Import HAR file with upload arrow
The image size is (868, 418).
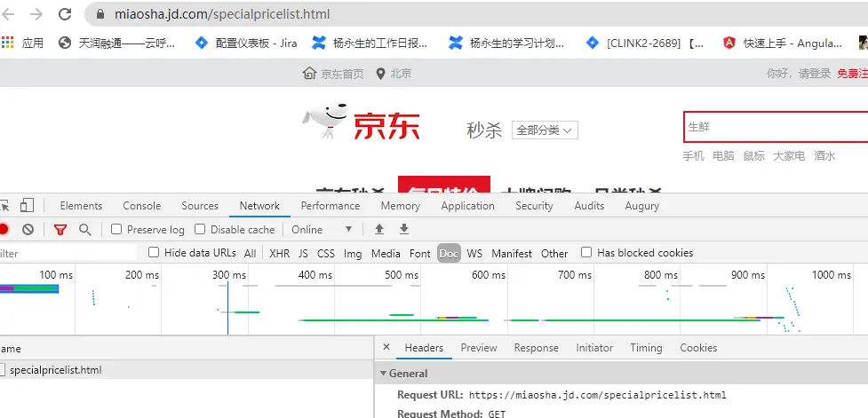[x=379, y=229]
